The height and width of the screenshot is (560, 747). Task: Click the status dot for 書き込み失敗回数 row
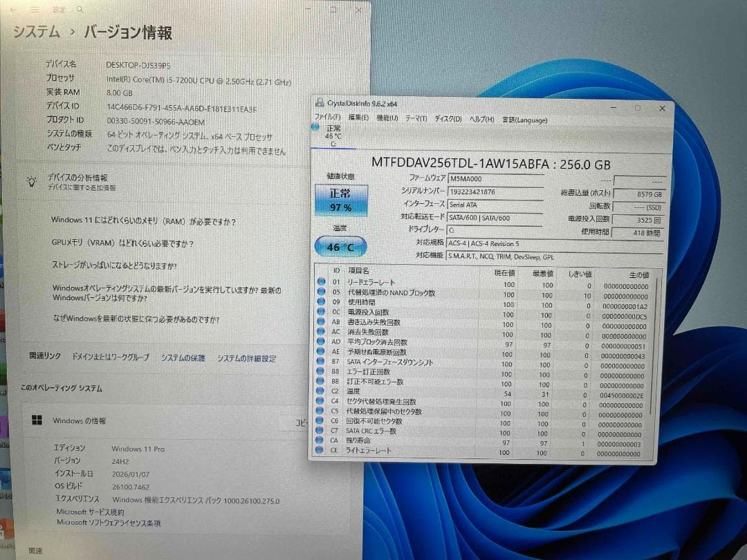point(321,322)
